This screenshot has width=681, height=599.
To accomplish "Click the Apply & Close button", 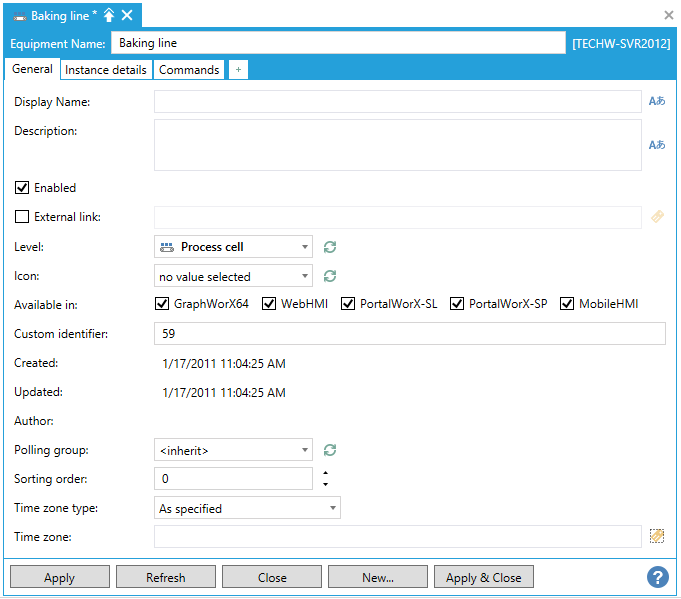I will pyautogui.click(x=483, y=577).
